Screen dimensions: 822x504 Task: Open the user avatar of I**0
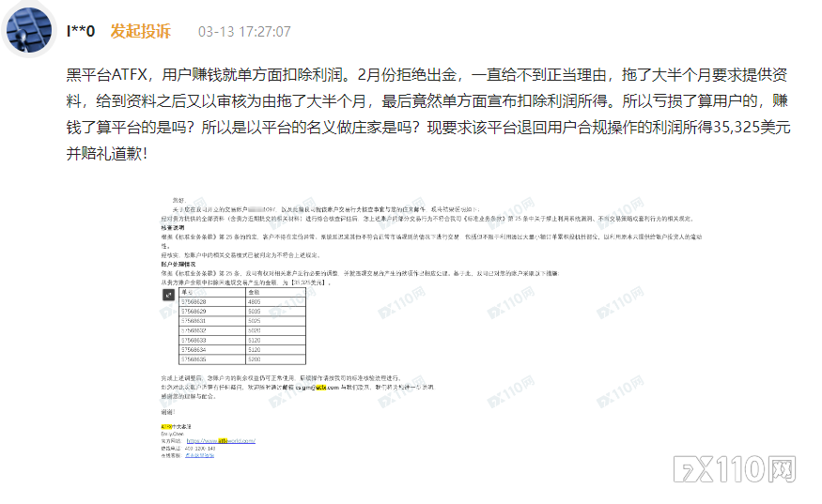click(29, 30)
